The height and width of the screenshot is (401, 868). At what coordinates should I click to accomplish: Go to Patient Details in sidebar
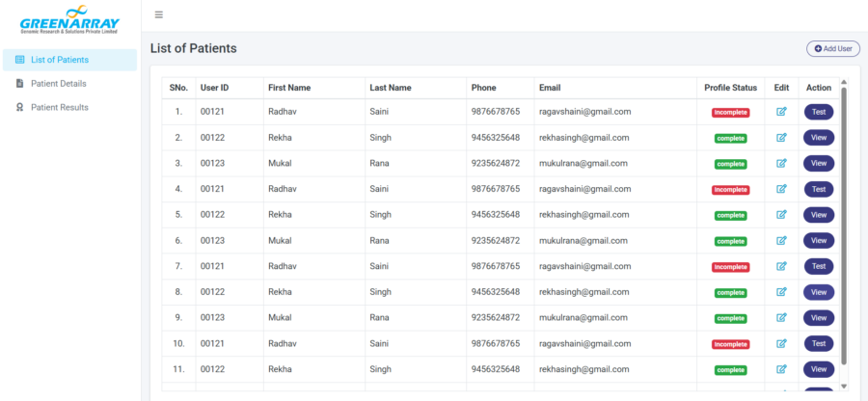[x=58, y=84]
